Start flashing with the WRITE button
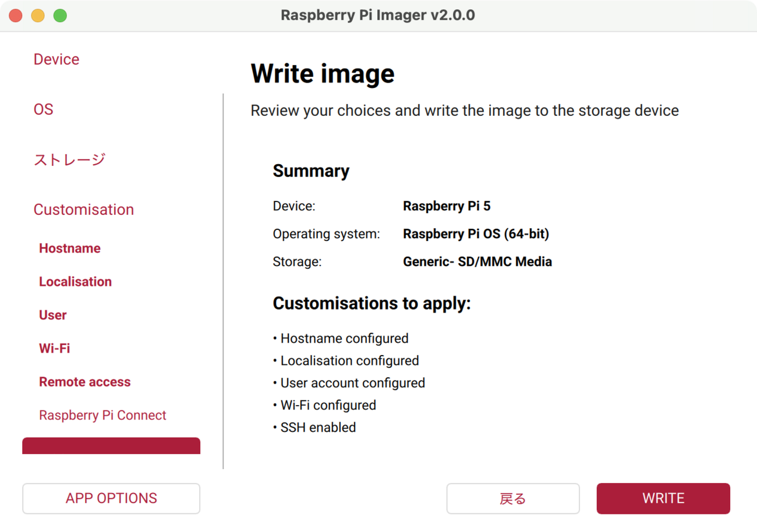This screenshot has height=532, width=757. (x=663, y=498)
